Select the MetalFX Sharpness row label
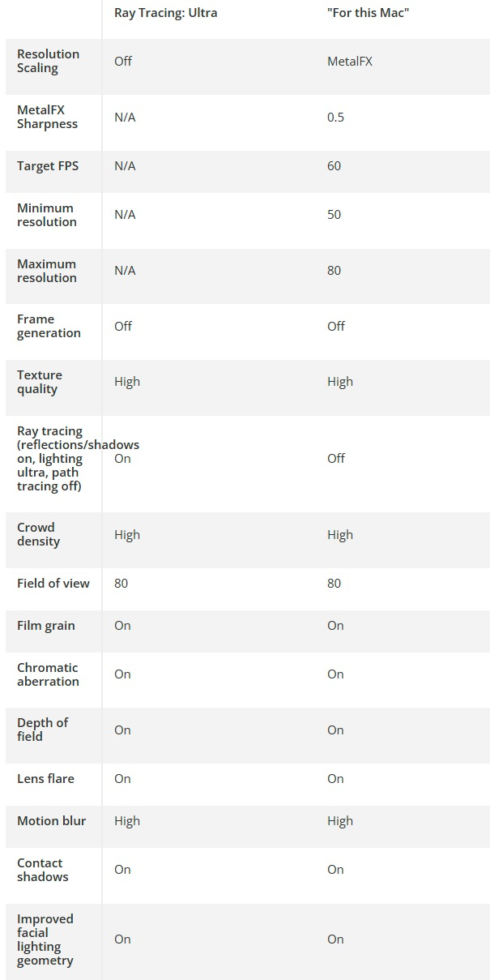490x980 pixels. tap(47, 117)
